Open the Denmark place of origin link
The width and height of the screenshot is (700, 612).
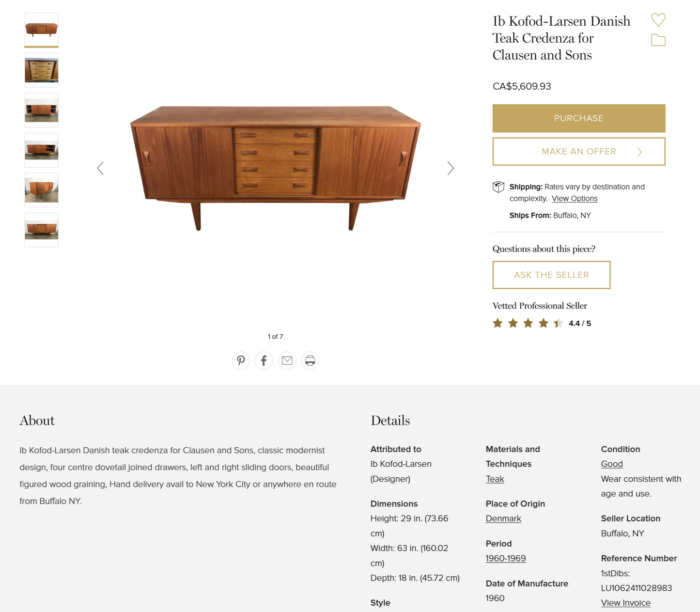pyautogui.click(x=503, y=518)
